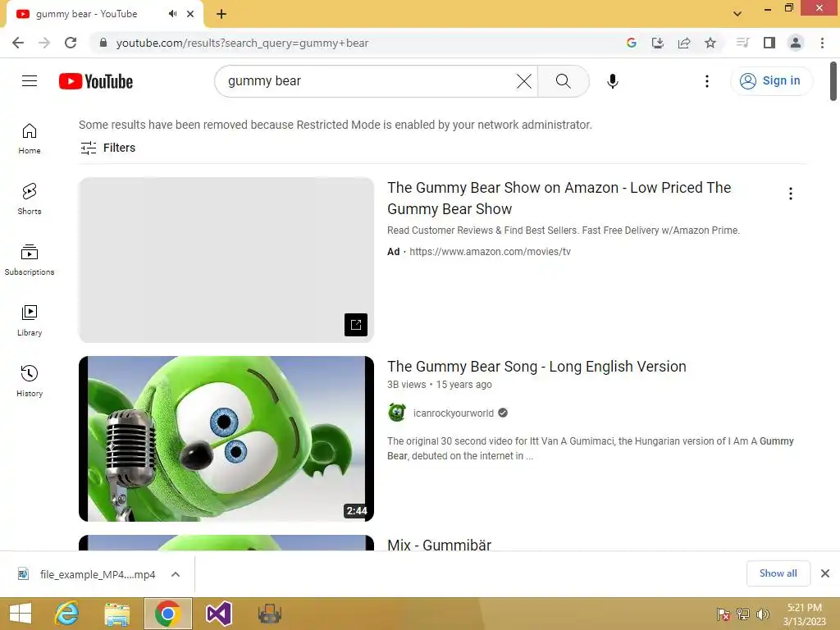Viewport: 840px width, 630px height.
Task: Open the Chrome profile icon
Action: pos(796,43)
